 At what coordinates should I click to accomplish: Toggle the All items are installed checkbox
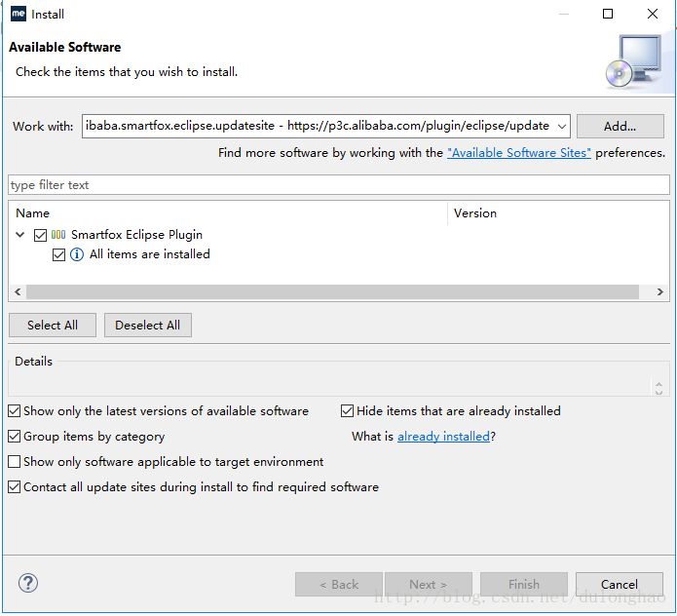58,254
